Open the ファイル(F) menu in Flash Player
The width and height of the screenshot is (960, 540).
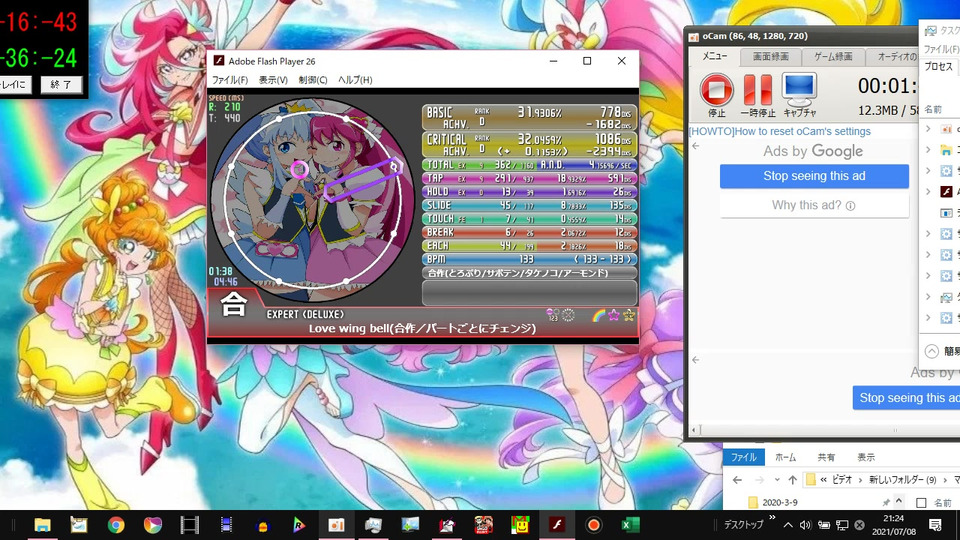230,80
